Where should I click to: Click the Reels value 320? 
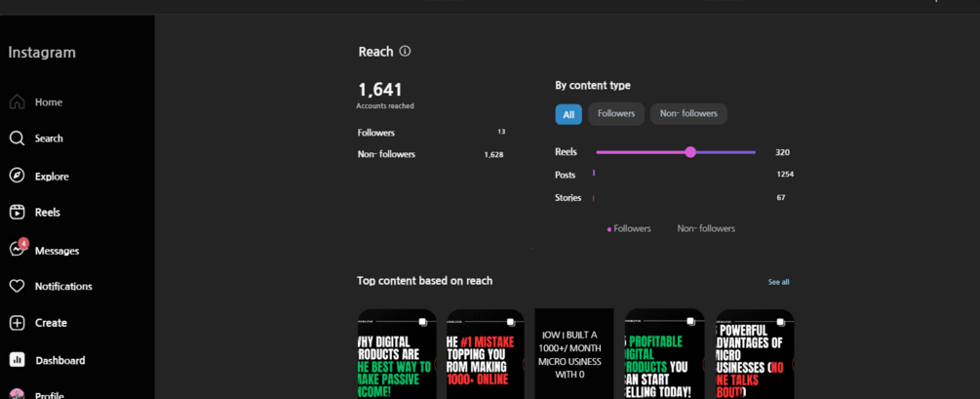click(x=782, y=152)
